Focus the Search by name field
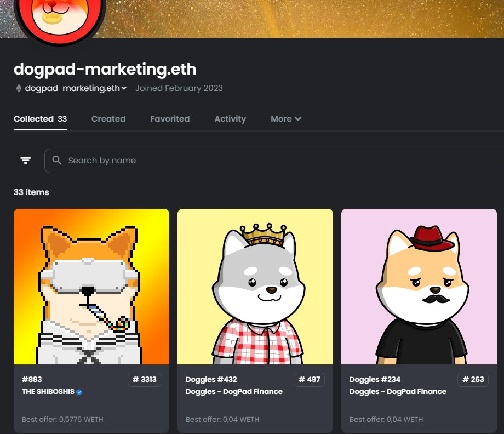 (274, 161)
